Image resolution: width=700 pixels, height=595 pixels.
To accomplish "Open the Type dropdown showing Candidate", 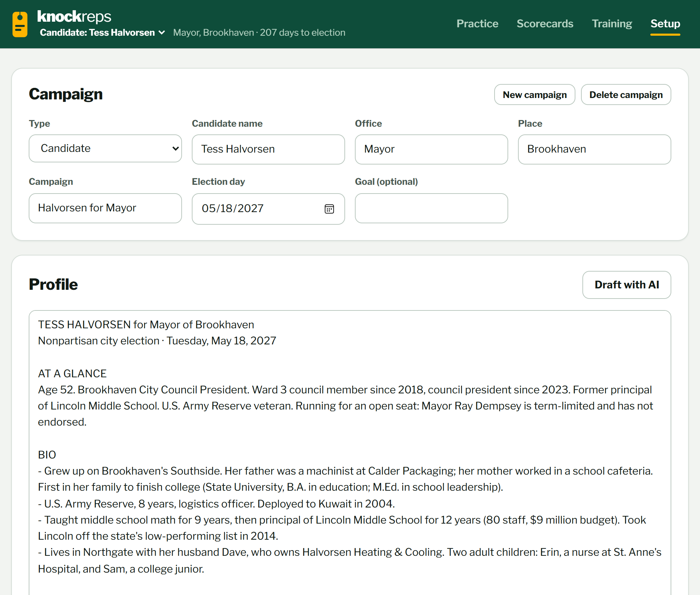I will (105, 148).
